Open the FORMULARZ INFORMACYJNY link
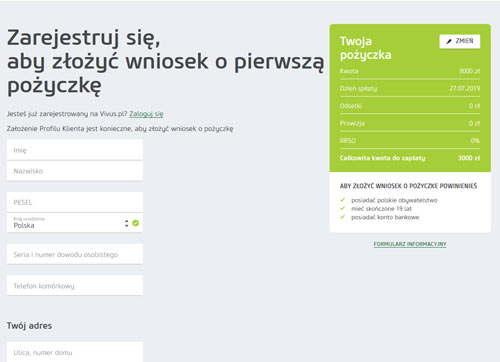 pyautogui.click(x=410, y=244)
